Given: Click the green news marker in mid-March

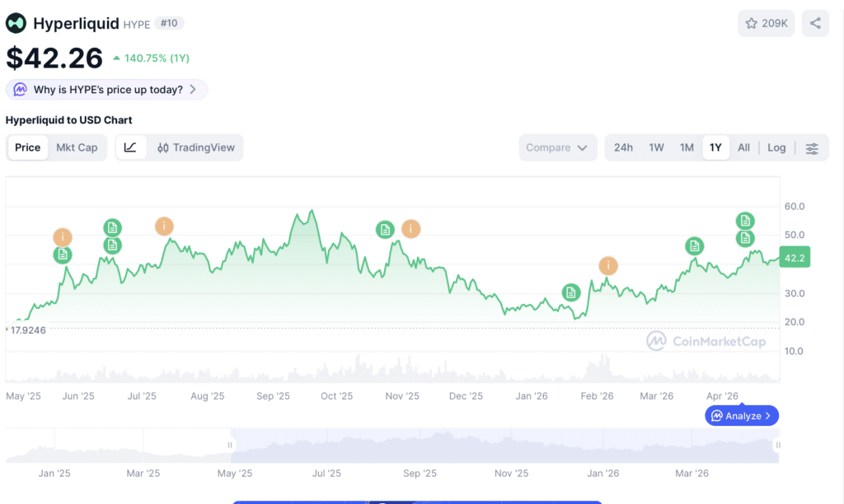Looking at the screenshot, I should tap(695, 245).
